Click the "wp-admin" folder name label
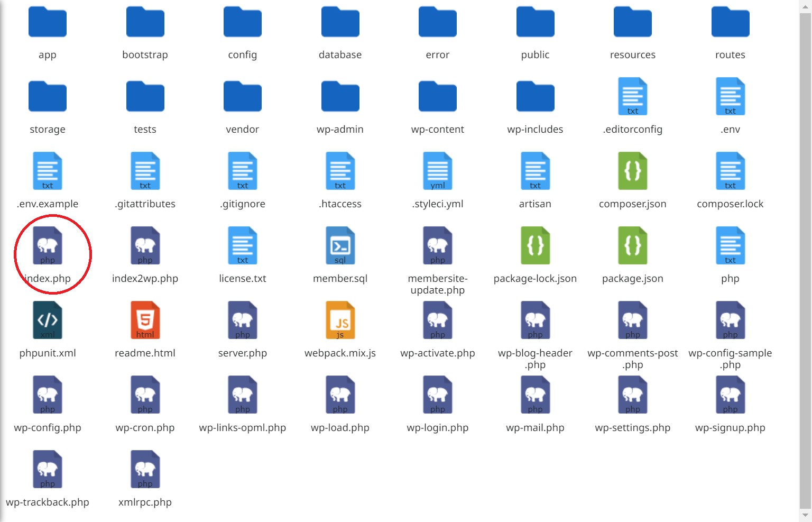The width and height of the screenshot is (812, 522). (340, 129)
